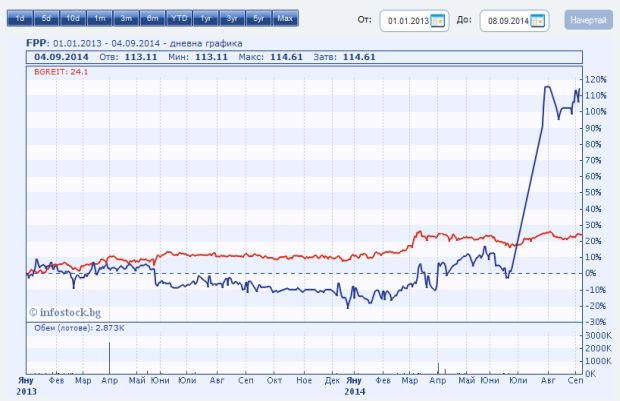Click the Обем (лотове): 2.873K volume label
This screenshot has width=620, height=401.
[x=79, y=328]
